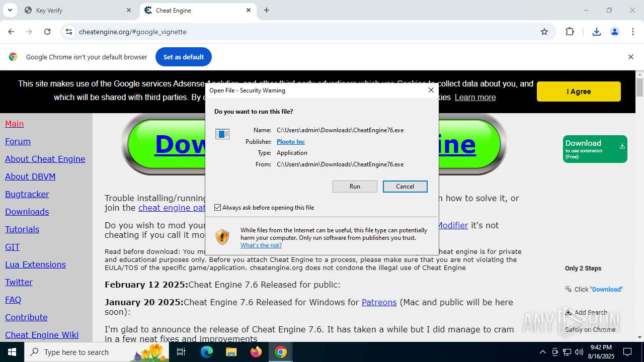Open the volume control in the tray
The height and width of the screenshot is (362, 644).
click(579, 352)
